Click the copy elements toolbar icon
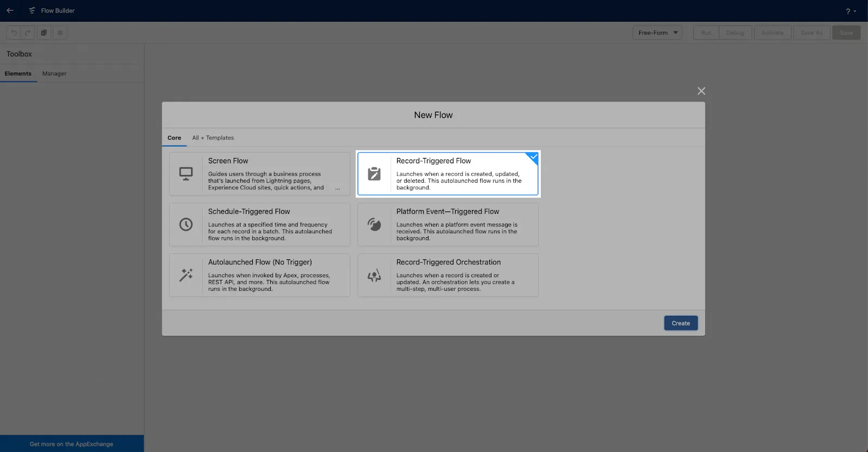 click(44, 33)
